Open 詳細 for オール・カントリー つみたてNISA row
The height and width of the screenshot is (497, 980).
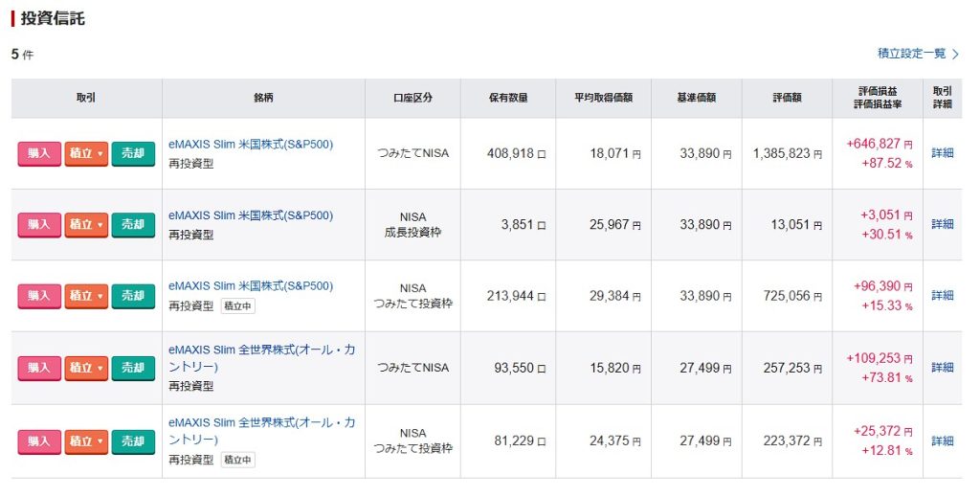click(x=942, y=368)
